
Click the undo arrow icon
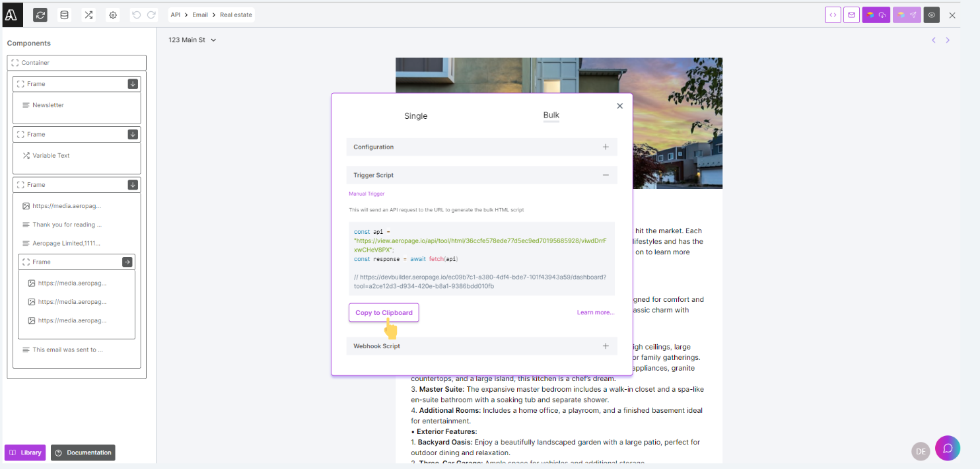137,15
